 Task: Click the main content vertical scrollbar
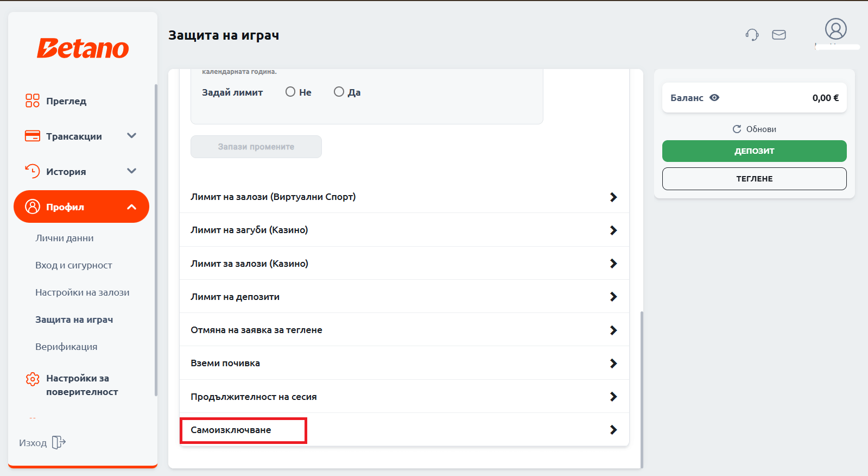pos(642,390)
